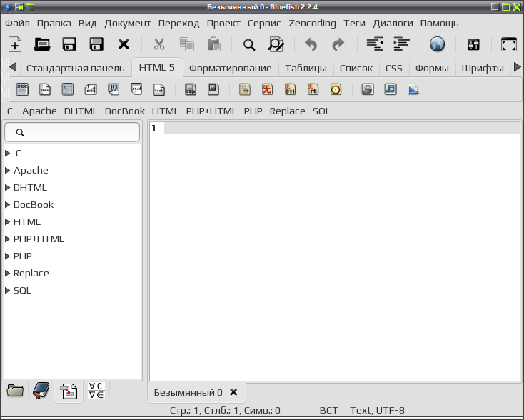Open preferences with the sliders icon
This screenshot has width=524, height=420.
pyautogui.click(x=473, y=44)
